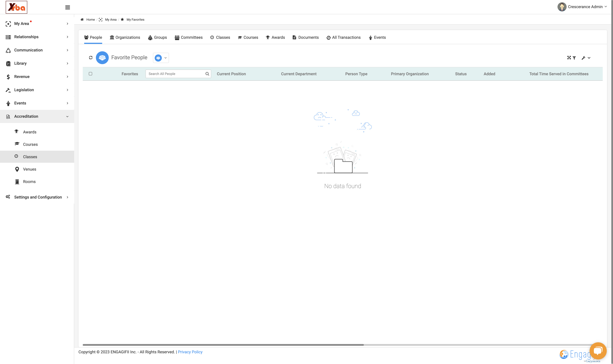613x364 pixels.
Task: Click the Library book icon
Action: 8,64
